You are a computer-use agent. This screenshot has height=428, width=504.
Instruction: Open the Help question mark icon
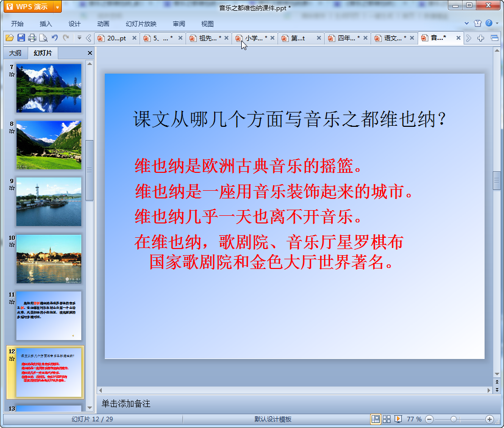(x=489, y=23)
